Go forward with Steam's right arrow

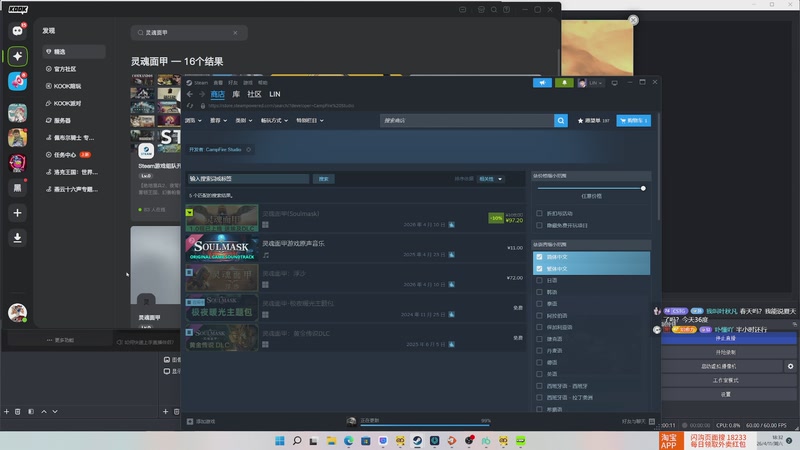[202, 94]
